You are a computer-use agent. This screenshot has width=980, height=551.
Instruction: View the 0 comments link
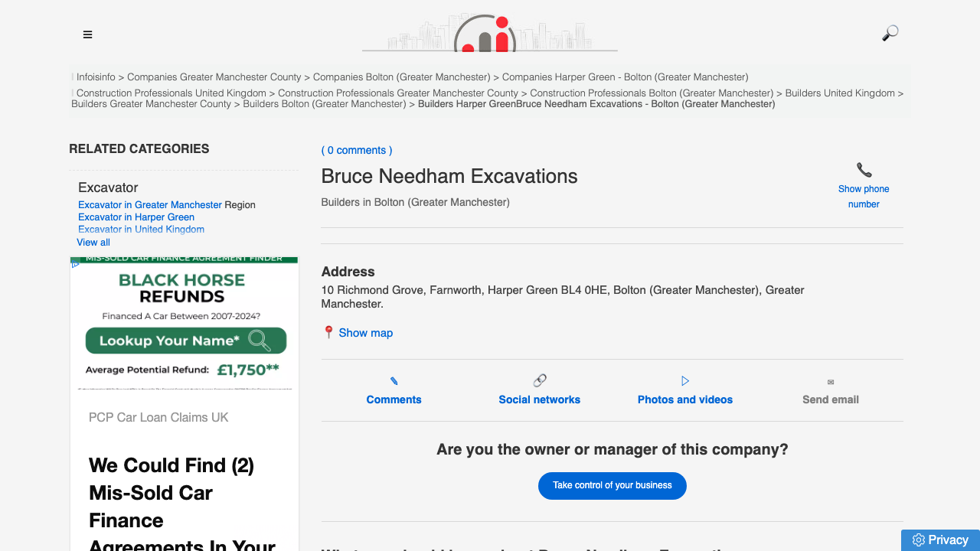[x=357, y=150]
